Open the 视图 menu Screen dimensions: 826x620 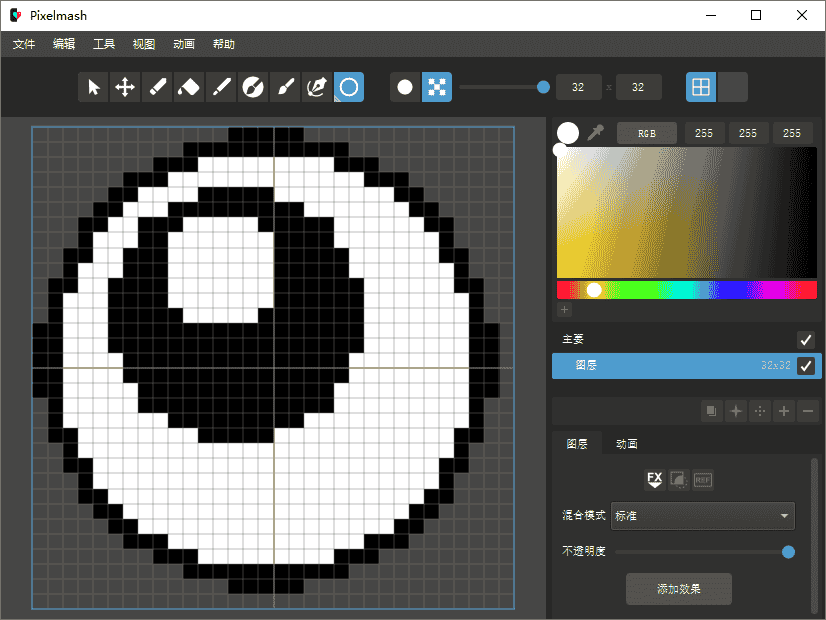[144, 44]
